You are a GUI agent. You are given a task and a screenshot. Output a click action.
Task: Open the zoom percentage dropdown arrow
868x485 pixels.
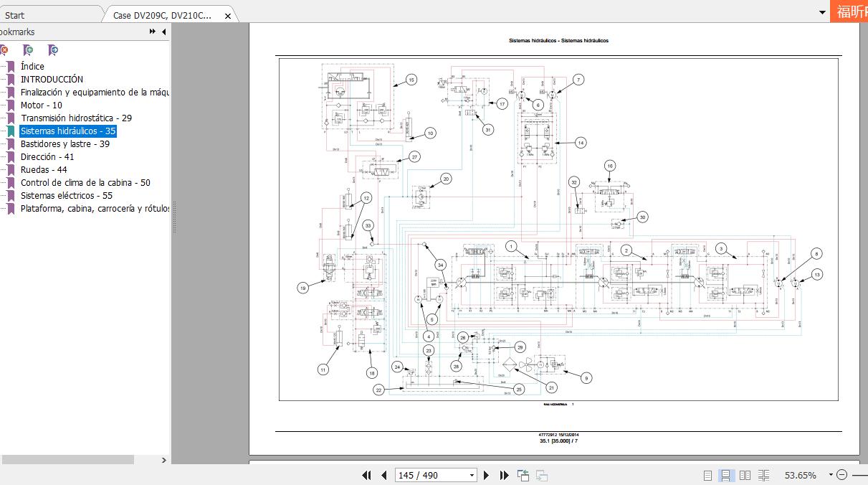[831, 475]
